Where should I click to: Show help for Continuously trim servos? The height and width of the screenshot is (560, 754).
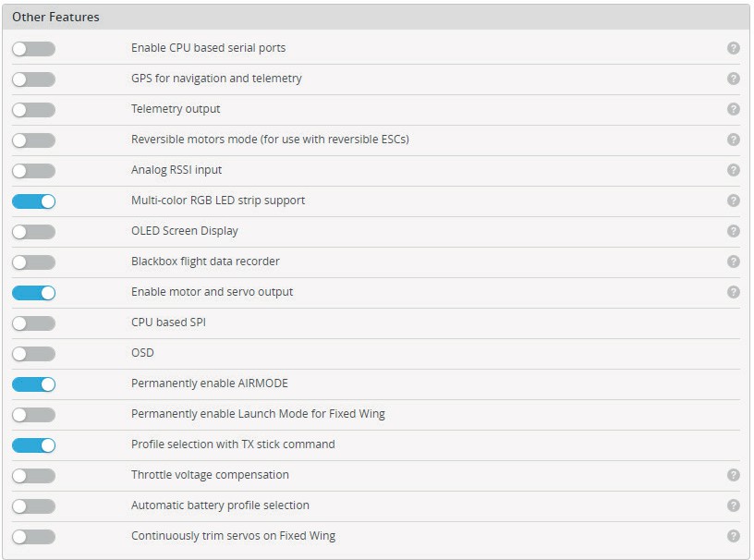coord(734,536)
